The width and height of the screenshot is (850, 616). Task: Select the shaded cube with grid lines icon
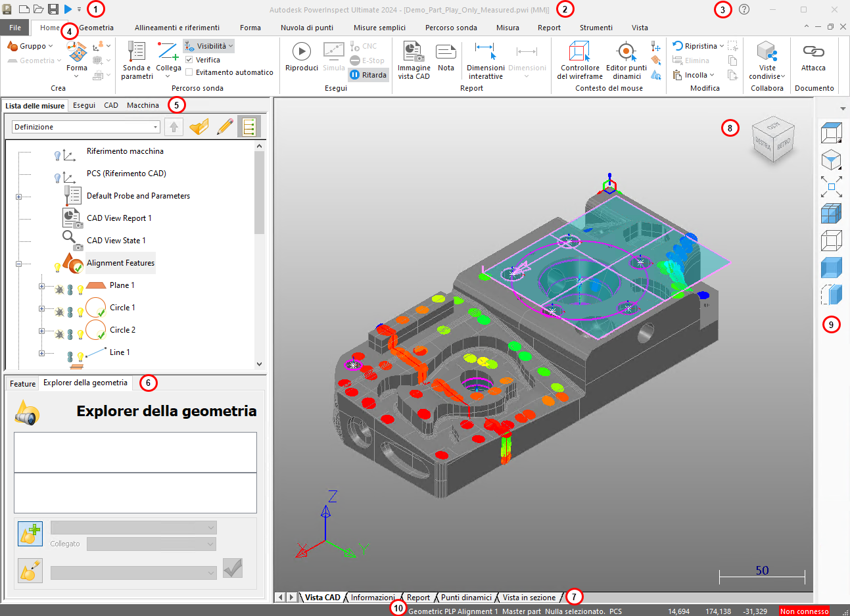pyautogui.click(x=832, y=214)
